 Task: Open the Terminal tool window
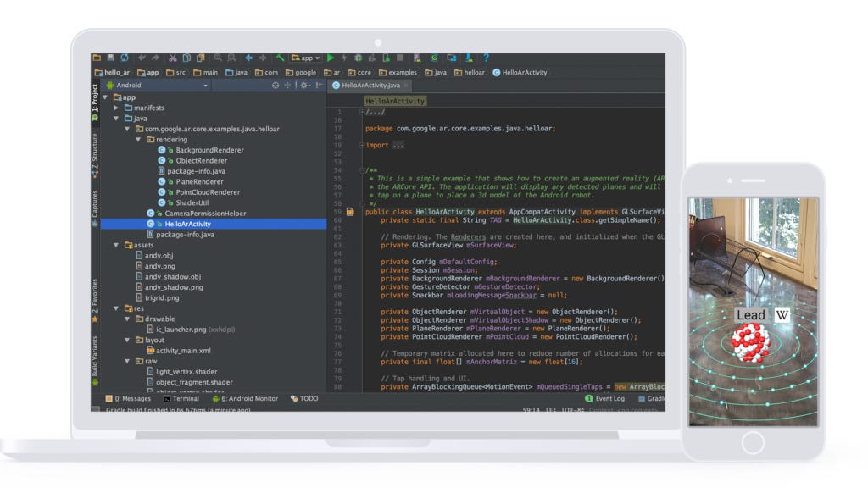[x=181, y=399]
